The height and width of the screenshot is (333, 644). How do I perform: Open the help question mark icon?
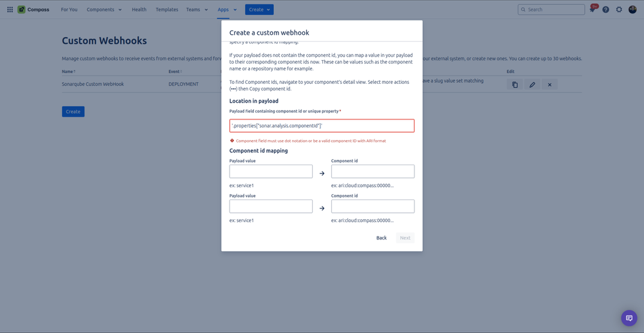coord(606,10)
